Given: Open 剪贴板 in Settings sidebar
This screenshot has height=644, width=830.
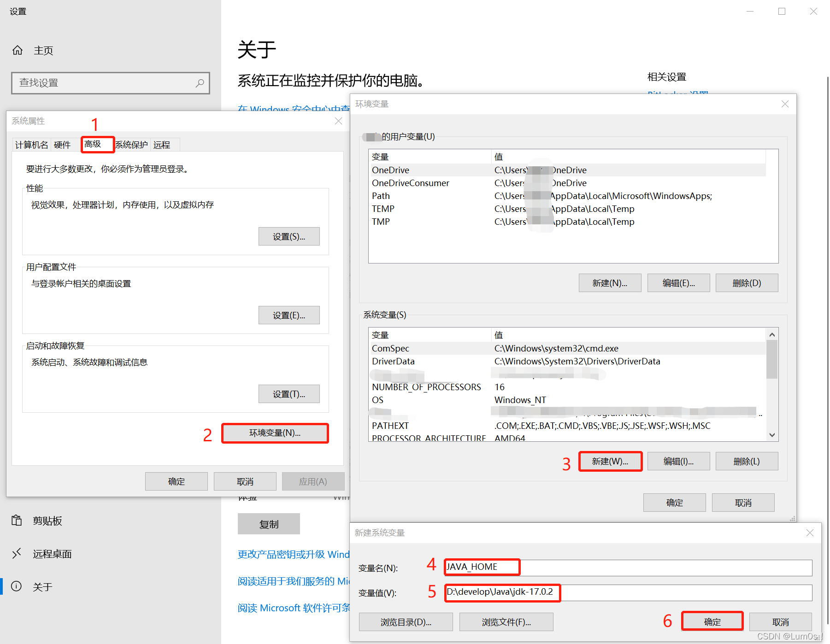Looking at the screenshot, I should (47, 521).
